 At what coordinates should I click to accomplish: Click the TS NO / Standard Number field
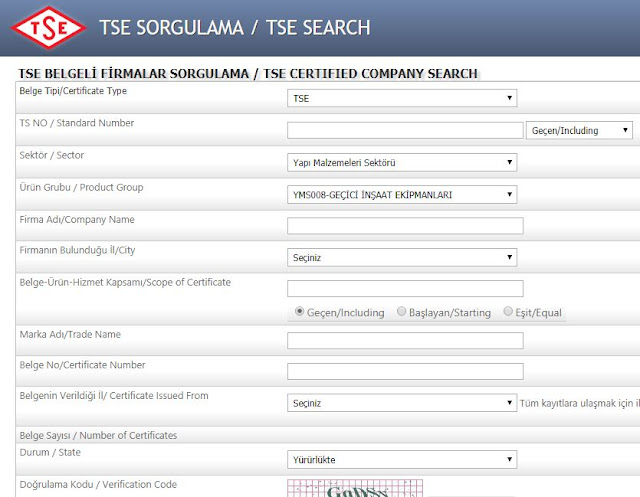(x=405, y=131)
